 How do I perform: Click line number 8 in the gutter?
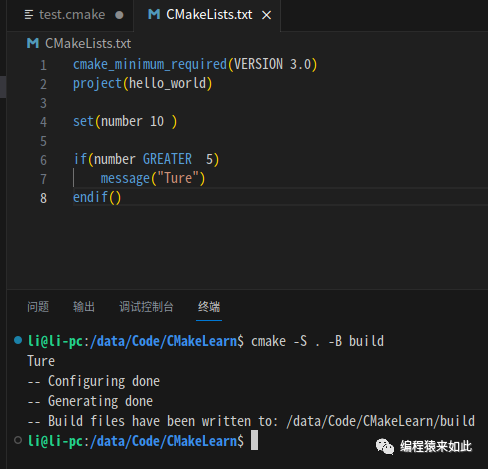pyautogui.click(x=43, y=198)
